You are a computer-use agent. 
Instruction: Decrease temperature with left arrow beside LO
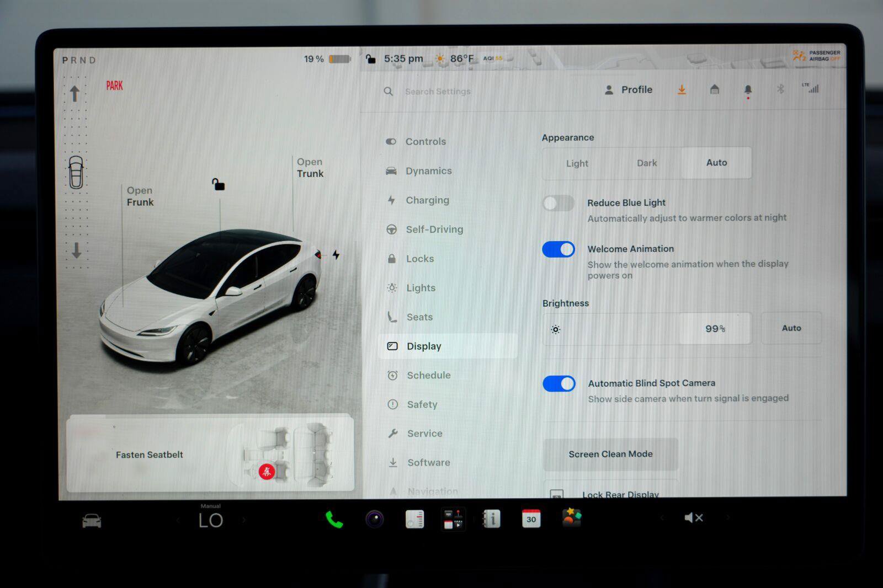pos(178,520)
